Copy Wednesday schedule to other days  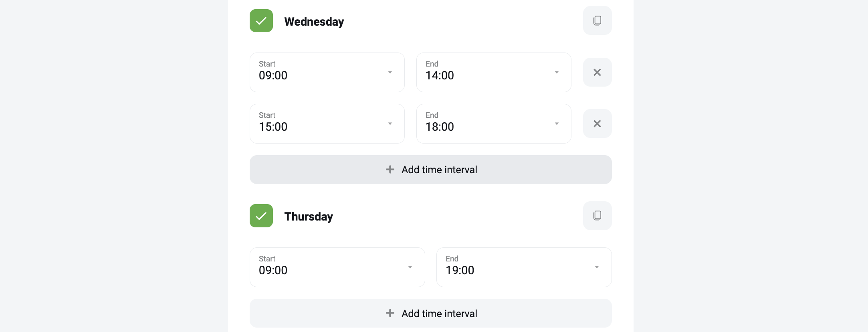pos(597,20)
